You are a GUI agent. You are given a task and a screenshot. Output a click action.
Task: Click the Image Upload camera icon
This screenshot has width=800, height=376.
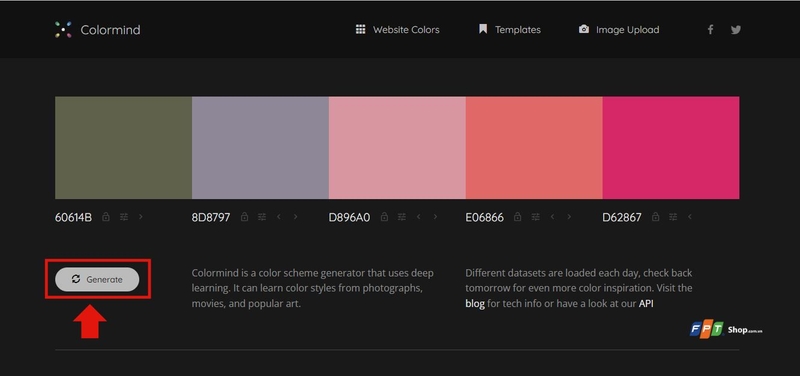pyautogui.click(x=584, y=29)
